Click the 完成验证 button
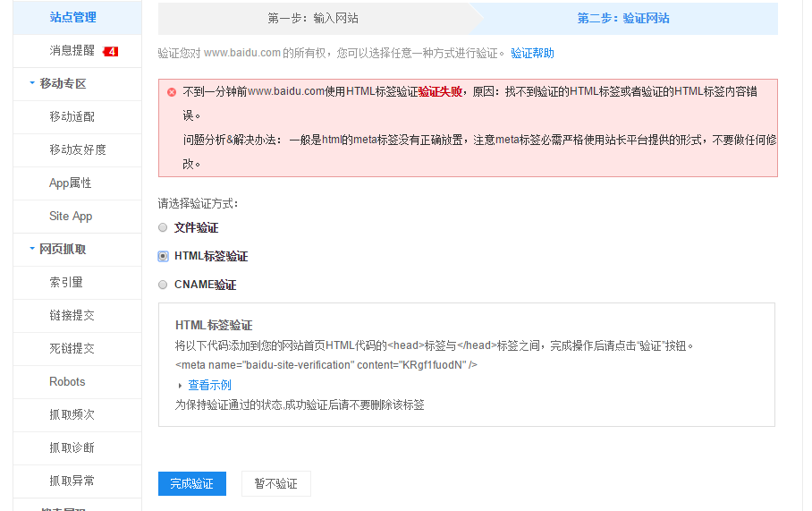 click(191, 483)
